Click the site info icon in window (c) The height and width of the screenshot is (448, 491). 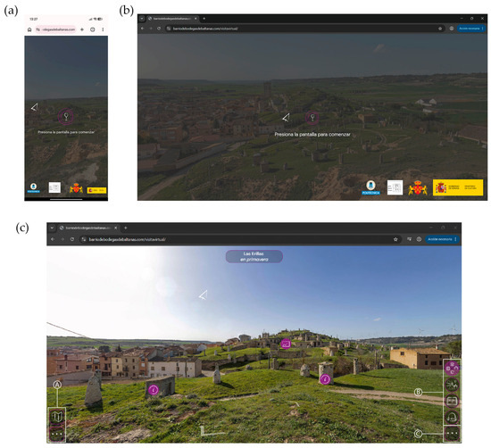click(x=84, y=239)
